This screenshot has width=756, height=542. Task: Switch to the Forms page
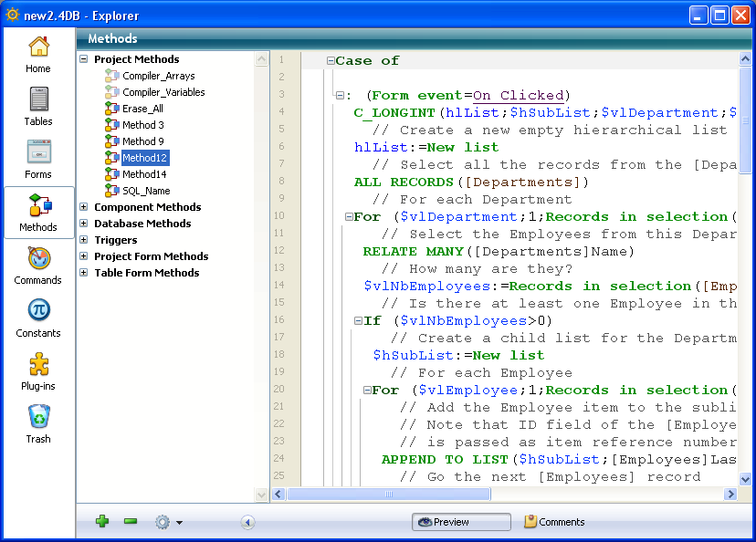[38, 159]
